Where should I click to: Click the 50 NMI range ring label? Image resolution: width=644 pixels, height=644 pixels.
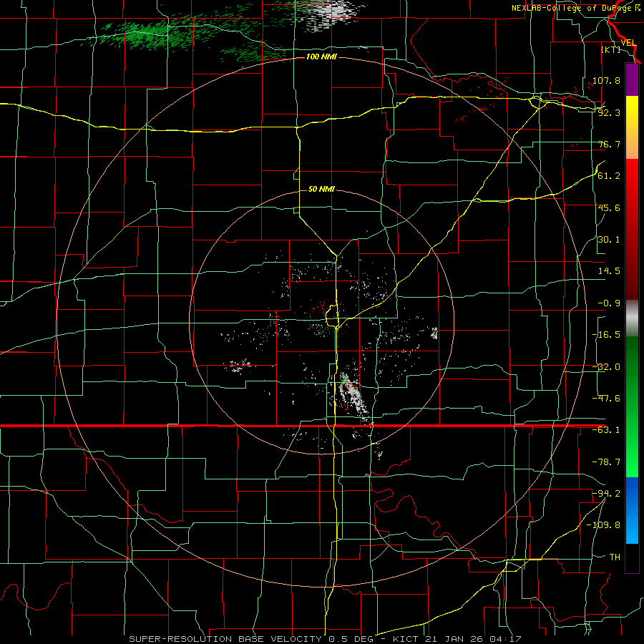point(321,190)
